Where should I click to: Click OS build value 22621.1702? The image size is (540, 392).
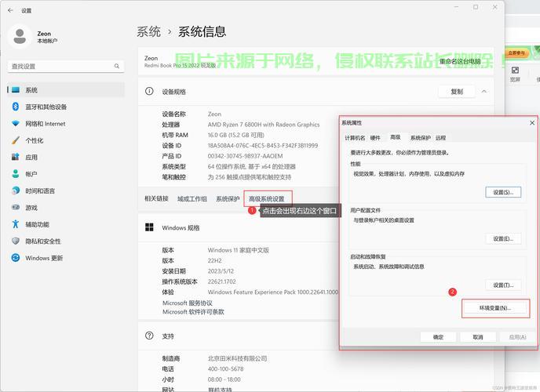pyautogui.click(x=222, y=281)
